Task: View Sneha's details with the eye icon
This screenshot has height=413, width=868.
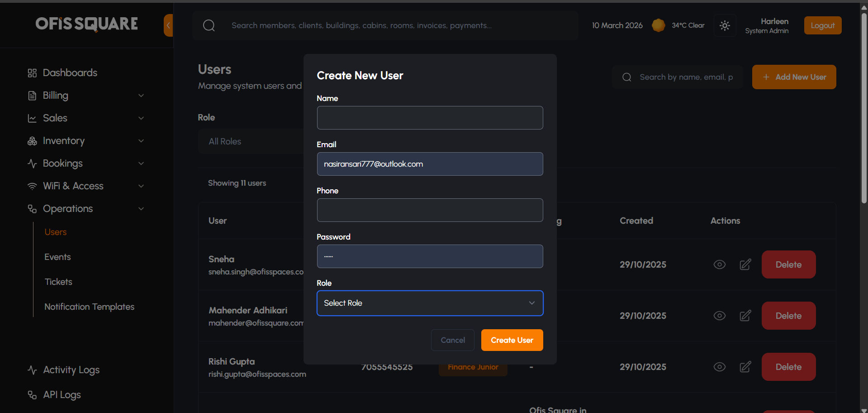Action: [719, 264]
